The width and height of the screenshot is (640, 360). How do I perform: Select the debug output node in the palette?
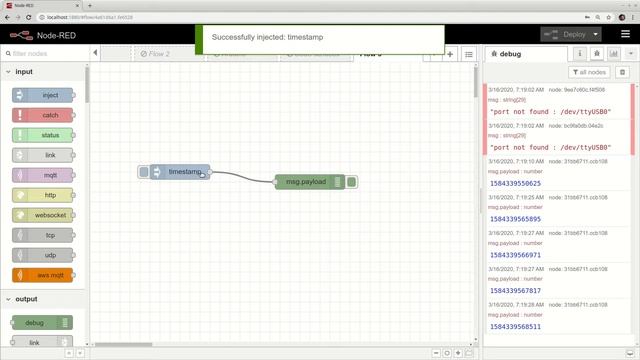click(x=43, y=322)
